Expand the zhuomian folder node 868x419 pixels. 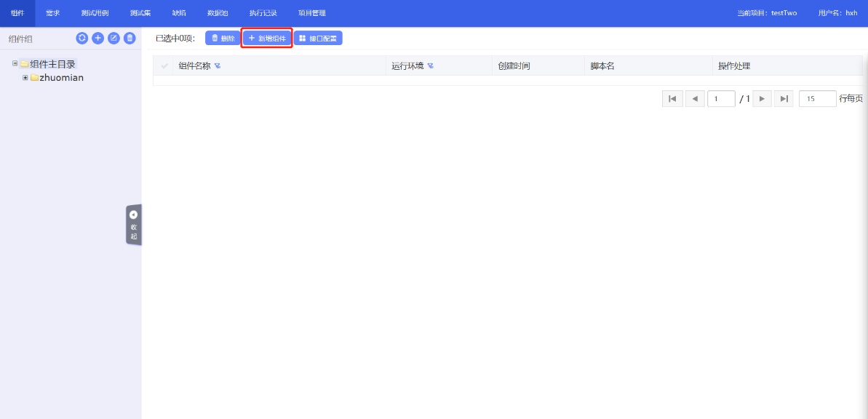coord(25,78)
